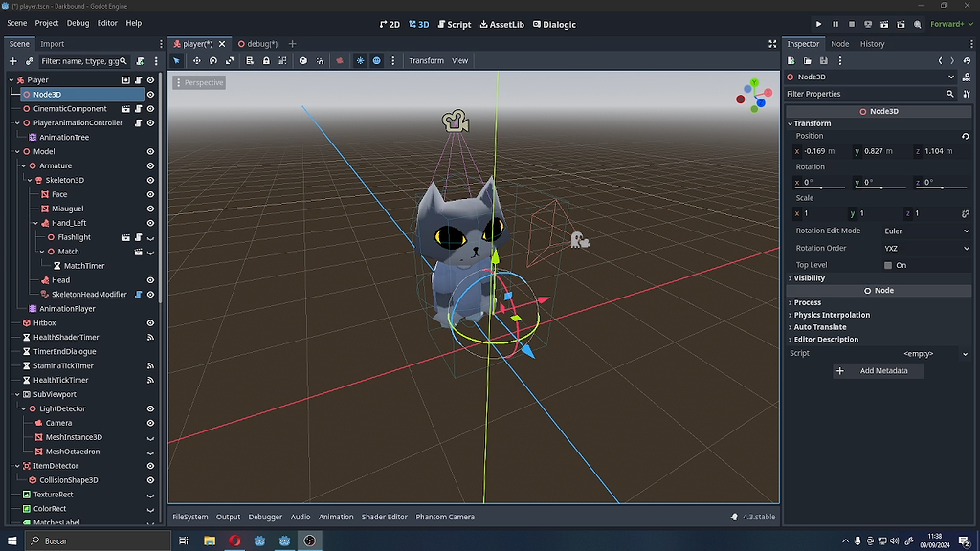Click the Rotation y slider field
Image resolution: width=980 pixels, height=551 pixels.
(879, 183)
